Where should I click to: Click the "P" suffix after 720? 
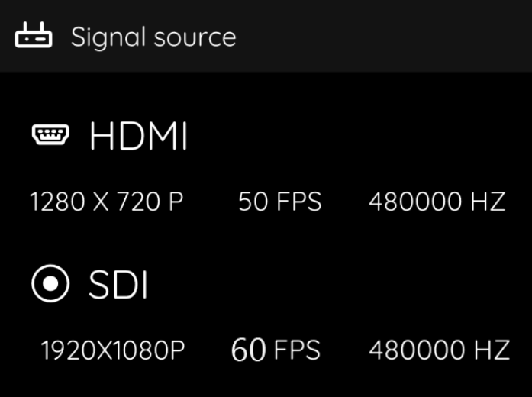tap(176, 202)
